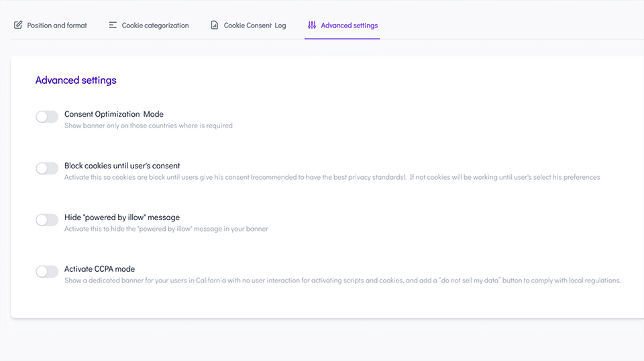Click the pencil icon beside Position and format

tap(18, 25)
